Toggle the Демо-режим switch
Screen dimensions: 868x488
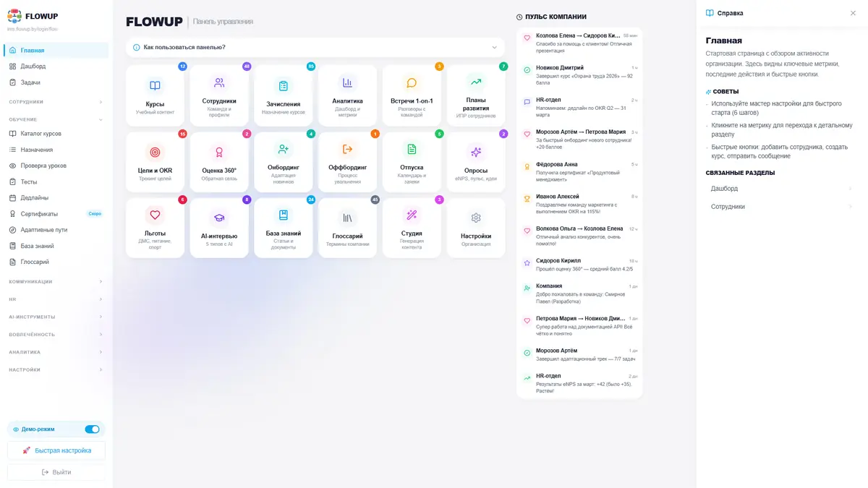92,429
